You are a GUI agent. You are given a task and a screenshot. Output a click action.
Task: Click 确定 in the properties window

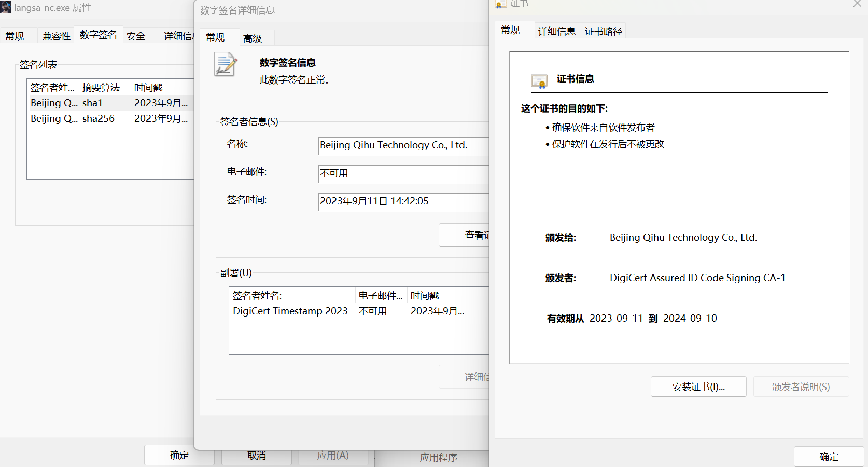[179, 455]
